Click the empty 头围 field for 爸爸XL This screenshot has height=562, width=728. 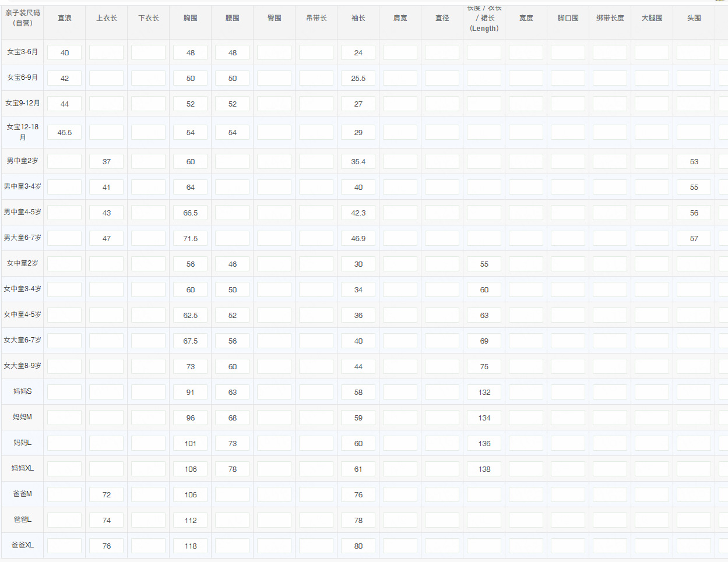click(x=694, y=546)
